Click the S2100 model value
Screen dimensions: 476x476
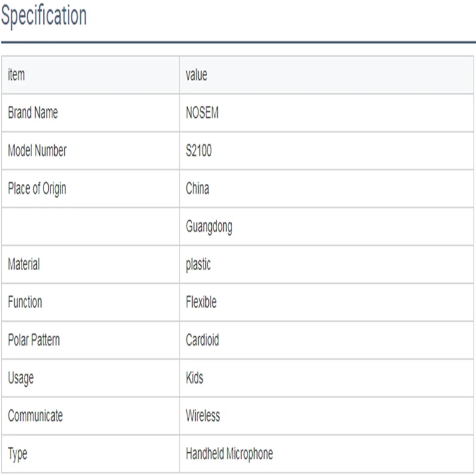pos(199,151)
